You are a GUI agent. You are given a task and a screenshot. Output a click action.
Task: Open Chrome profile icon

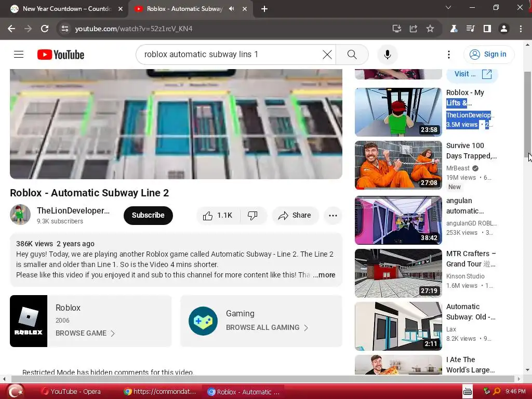pos(504,29)
